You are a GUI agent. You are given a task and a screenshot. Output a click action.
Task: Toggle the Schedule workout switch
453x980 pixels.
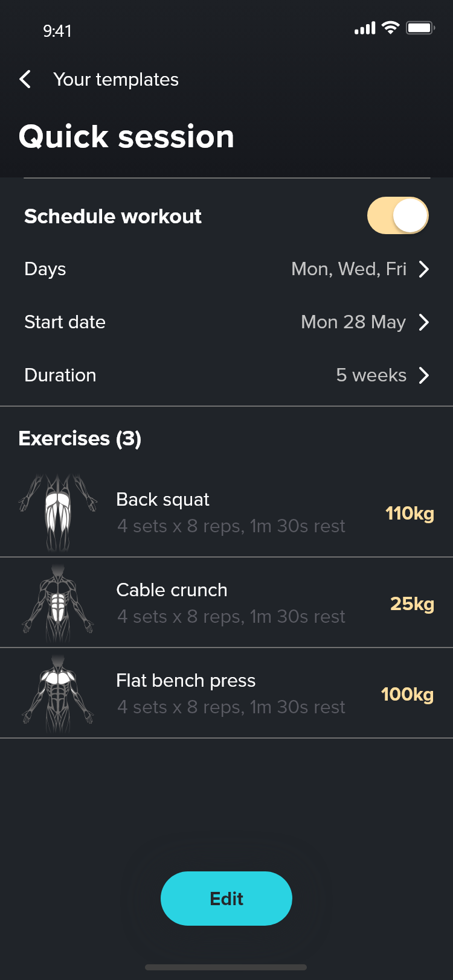397,215
